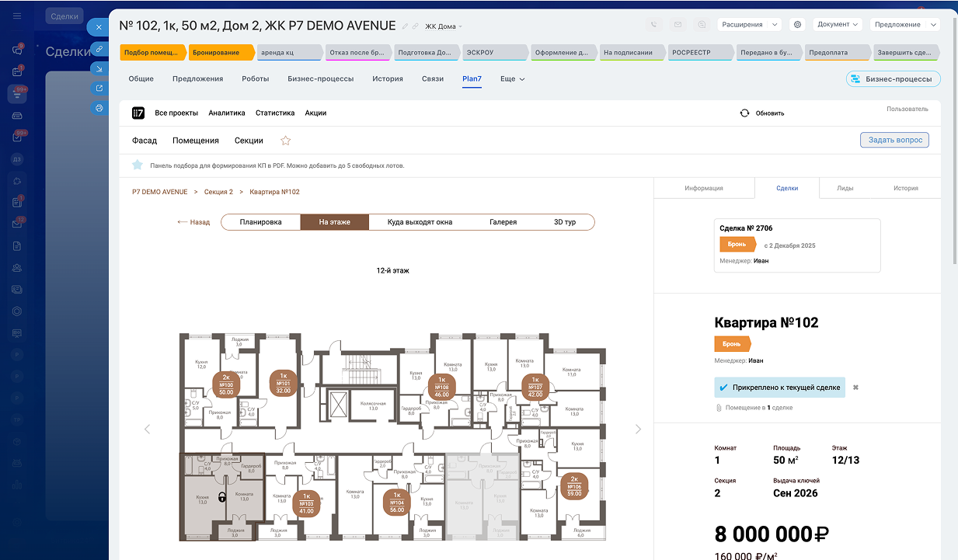Screen dimensions: 958x560
Task: Click the refresh icon beside Обновить
Action: [744, 113]
